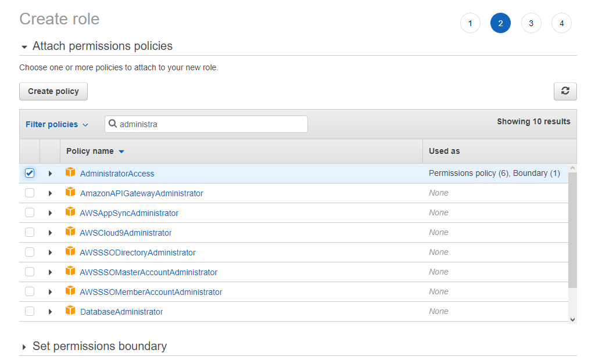Select wizard step 2 indicator
Image resolution: width=595 pixels, height=364 pixels.
pyautogui.click(x=500, y=23)
